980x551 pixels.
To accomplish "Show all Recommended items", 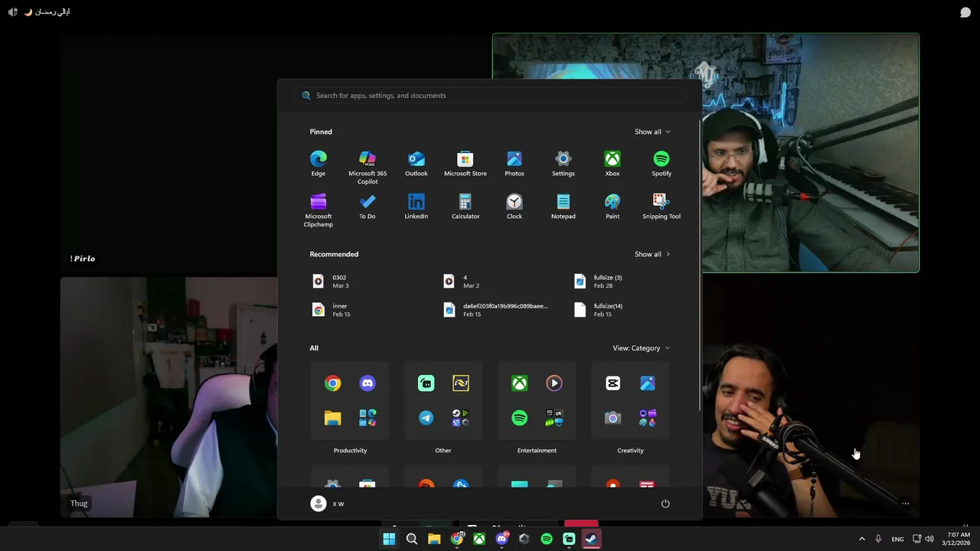I will tap(652, 254).
